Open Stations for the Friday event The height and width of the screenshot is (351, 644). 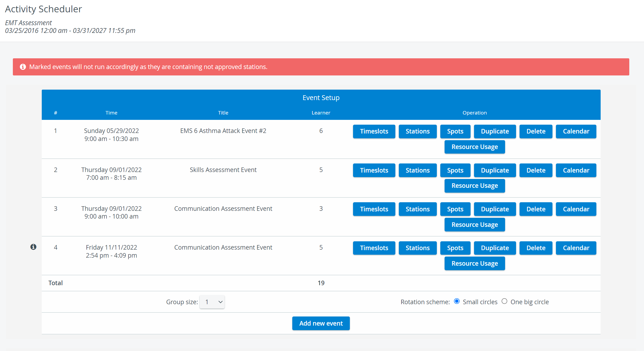point(418,248)
